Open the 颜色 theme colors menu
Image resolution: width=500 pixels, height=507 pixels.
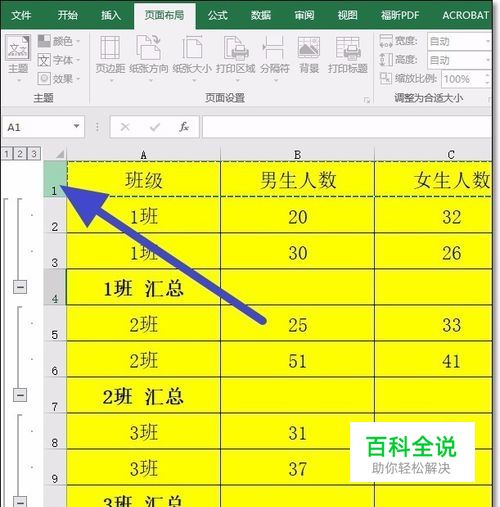pyautogui.click(x=59, y=41)
